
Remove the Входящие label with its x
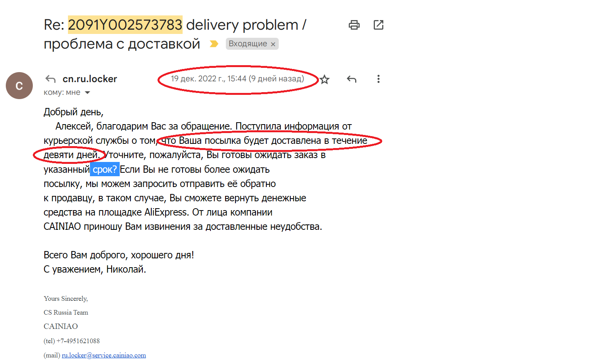point(273,44)
